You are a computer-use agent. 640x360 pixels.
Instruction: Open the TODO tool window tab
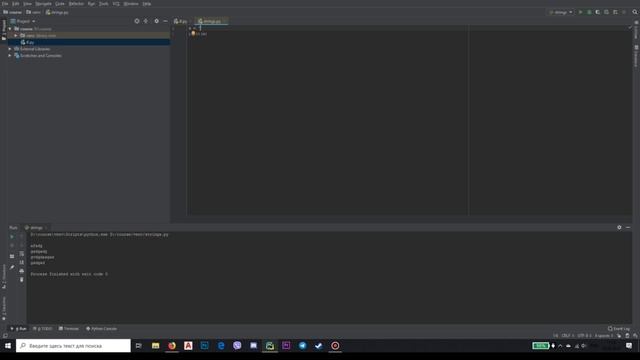coord(43,329)
